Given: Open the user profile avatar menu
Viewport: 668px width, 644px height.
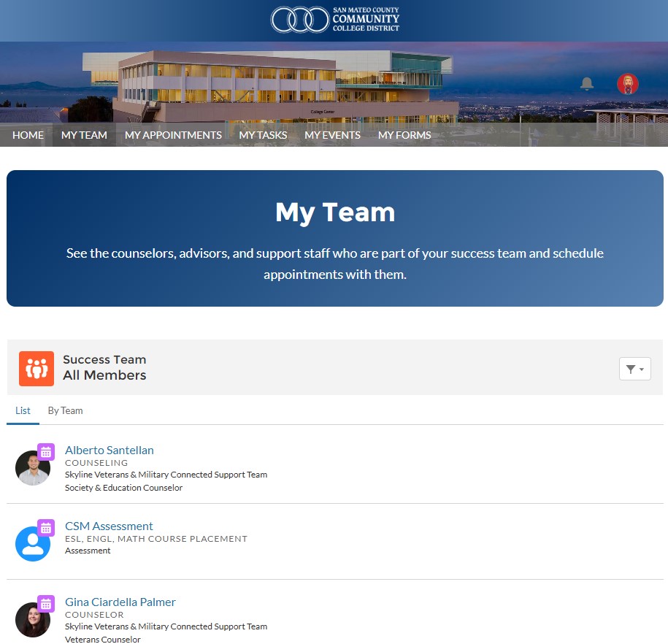Looking at the screenshot, I should coord(628,83).
